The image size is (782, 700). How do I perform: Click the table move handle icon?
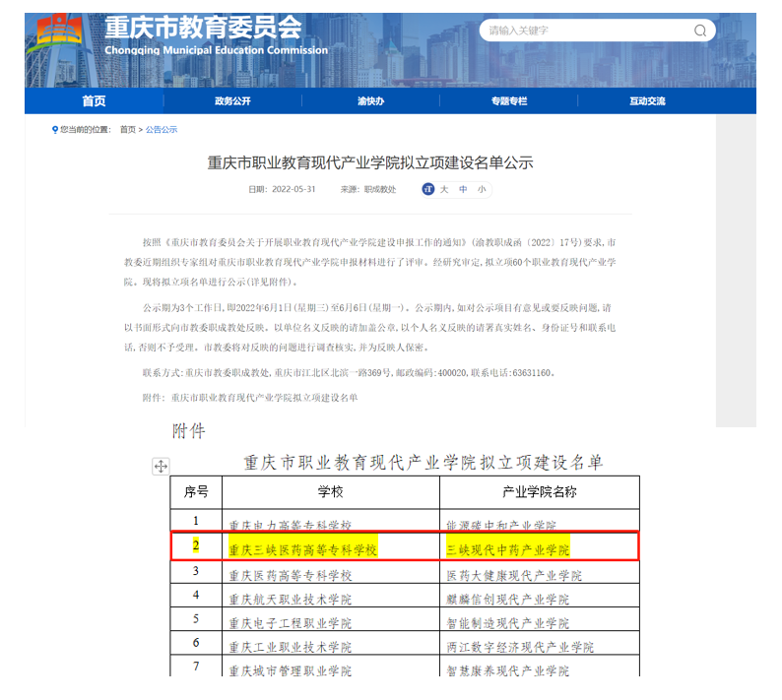point(161,467)
